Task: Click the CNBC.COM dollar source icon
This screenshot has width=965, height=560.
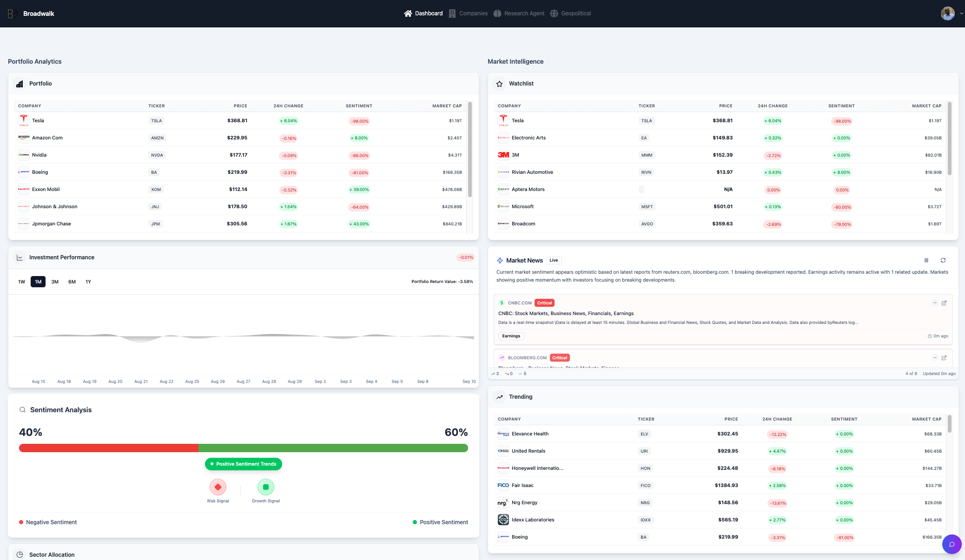Action: point(502,303)
